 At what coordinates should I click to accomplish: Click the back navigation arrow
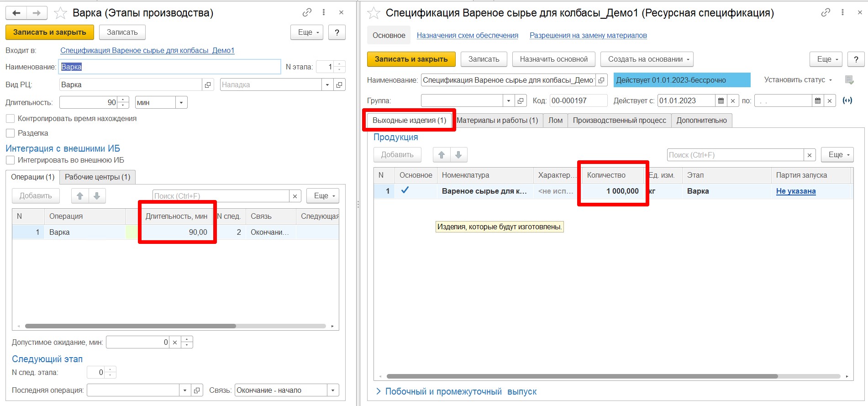pos(16,13)
